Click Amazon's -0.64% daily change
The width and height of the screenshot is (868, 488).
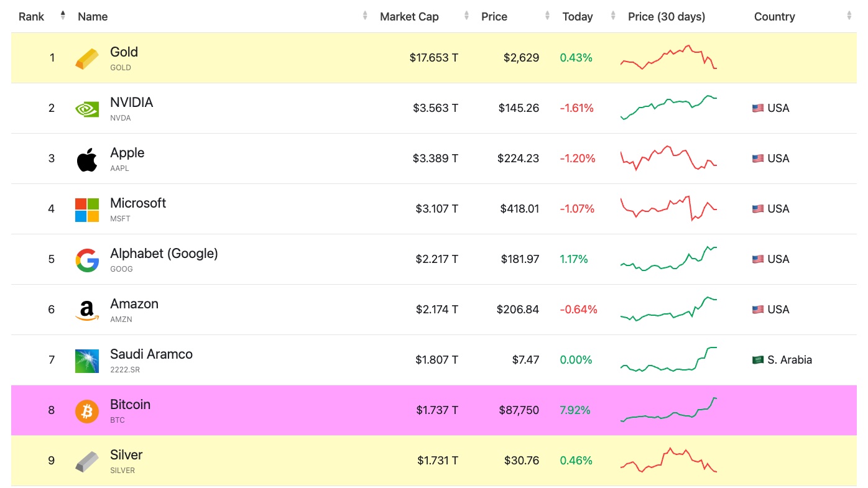579,310
